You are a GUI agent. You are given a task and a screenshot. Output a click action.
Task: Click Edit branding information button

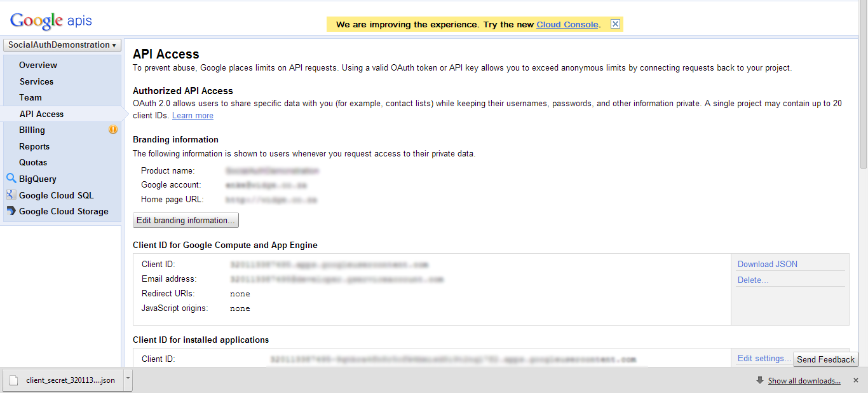[x=186, y=220]
